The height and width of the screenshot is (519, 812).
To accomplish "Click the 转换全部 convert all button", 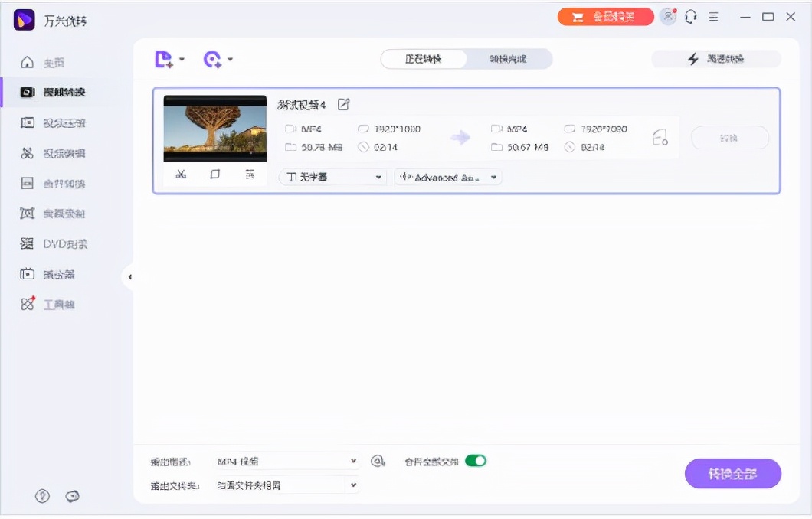I will pyautogui.click(x=732, y=473).
